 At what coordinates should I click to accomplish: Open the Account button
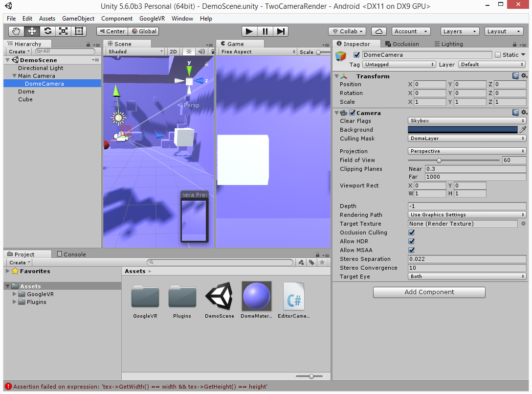[411, 31]
